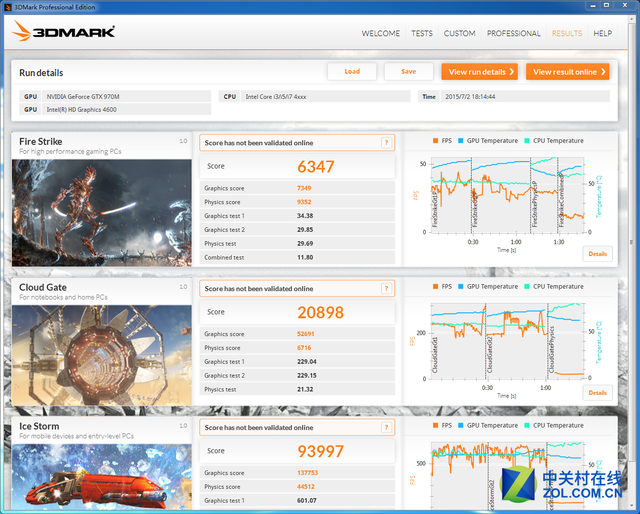Viewport: 640px width, 514px height.
Task: Click the 3DMark logo in the header
Action: tap(65, 32)
